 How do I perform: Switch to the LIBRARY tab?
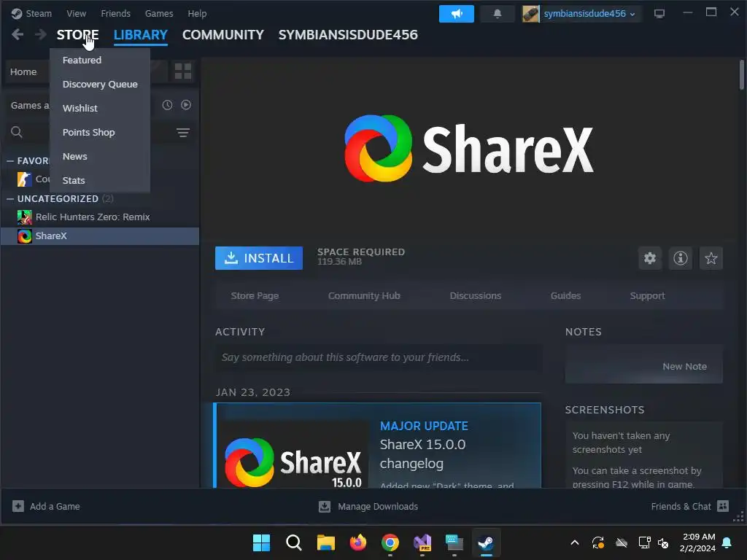141,34
